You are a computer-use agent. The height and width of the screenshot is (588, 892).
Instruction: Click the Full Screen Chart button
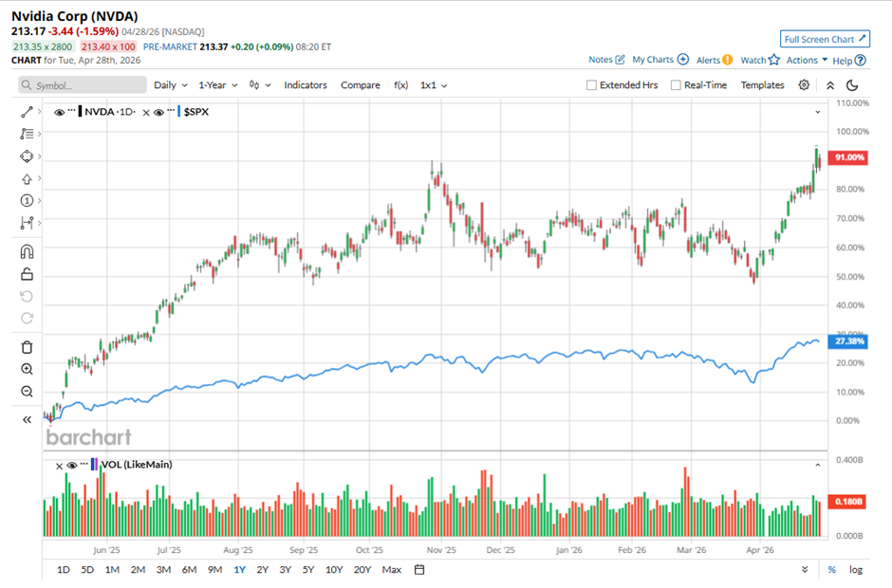coord(825,39)
